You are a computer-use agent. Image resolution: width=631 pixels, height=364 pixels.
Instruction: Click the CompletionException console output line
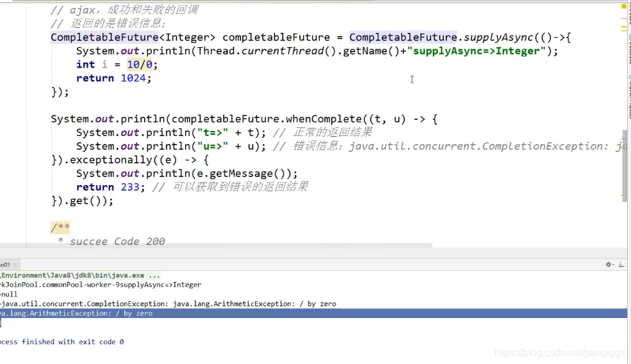click(168, 304)
